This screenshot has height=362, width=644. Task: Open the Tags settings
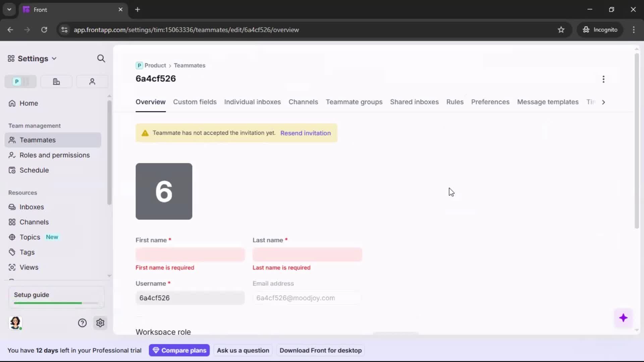(x=27, y=252)
